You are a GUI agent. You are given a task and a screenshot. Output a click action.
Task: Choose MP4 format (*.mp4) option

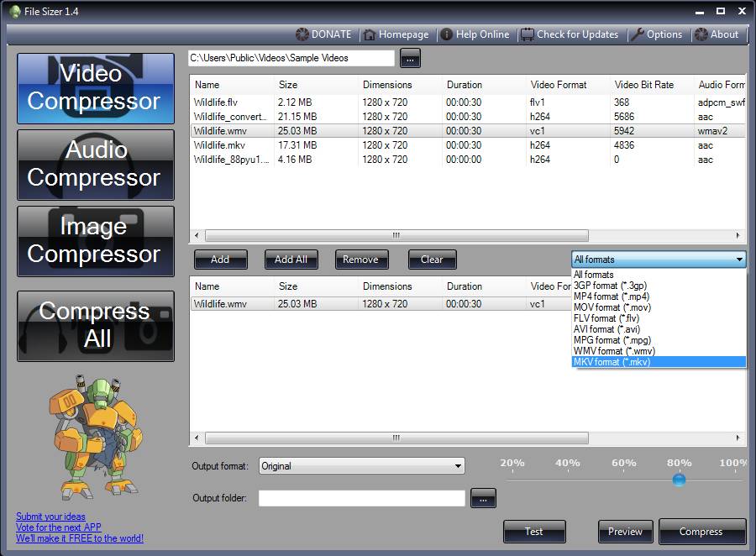pos(659,296)
